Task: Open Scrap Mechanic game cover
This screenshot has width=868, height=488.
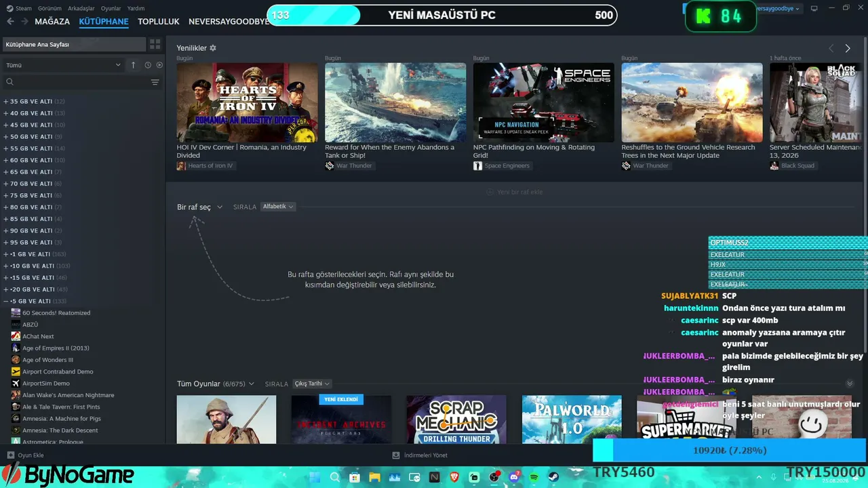Action: tap(456, 420)
